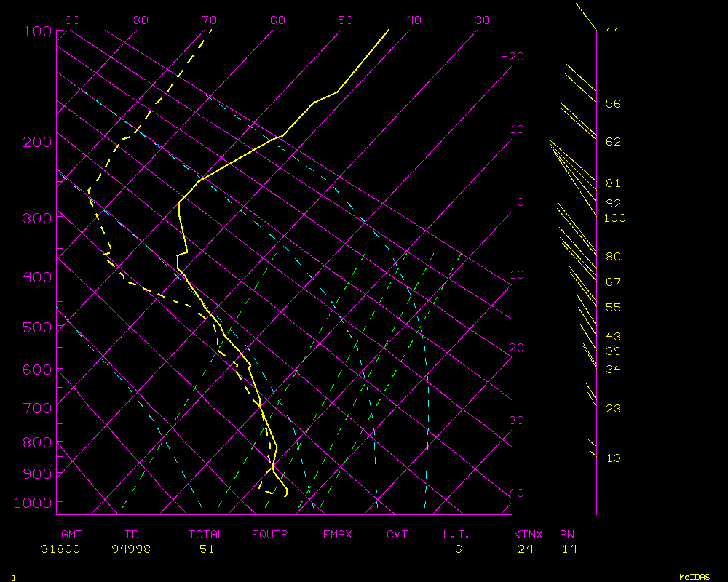Select the wind speed value 44 at top

[613, 31]
